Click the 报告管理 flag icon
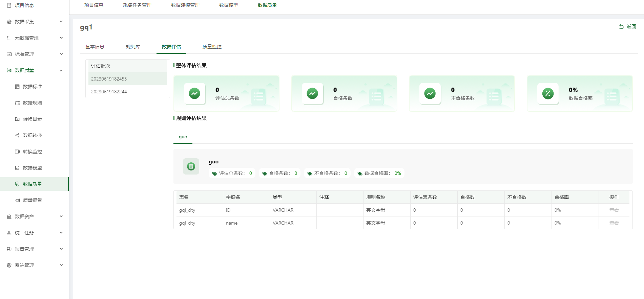Viewport: 644px width, 299px height. pyautogui.click(x=9, y=249)
